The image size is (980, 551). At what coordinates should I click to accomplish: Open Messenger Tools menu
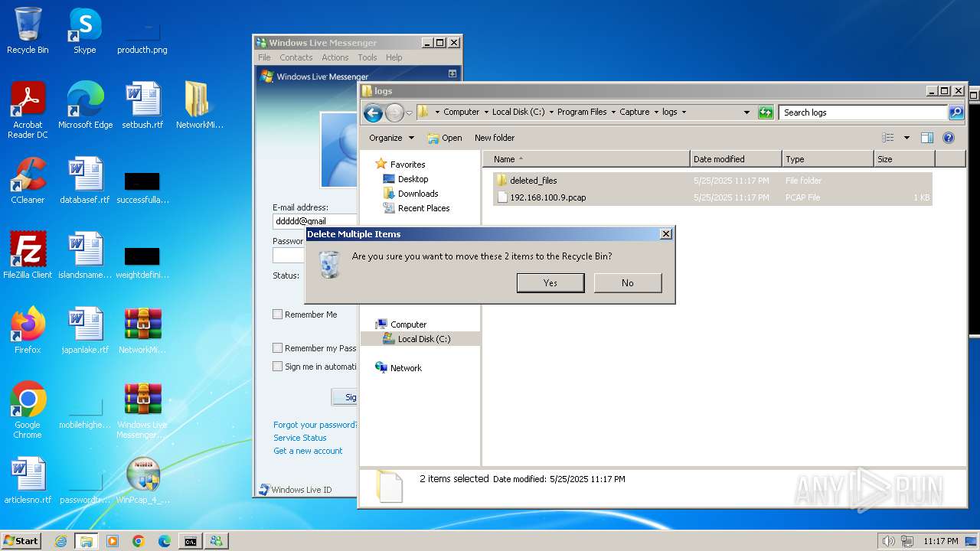point(367,57)
